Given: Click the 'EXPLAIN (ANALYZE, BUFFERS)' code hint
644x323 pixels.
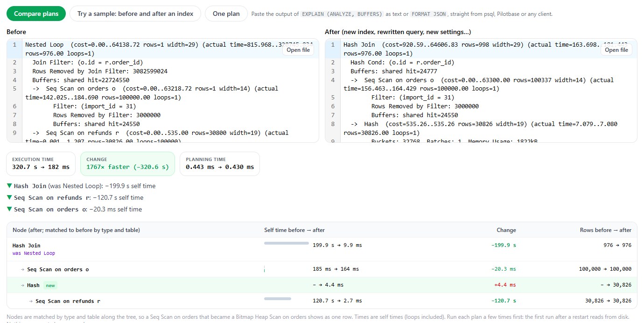Looking at the screenshot, I should (342, 14).
